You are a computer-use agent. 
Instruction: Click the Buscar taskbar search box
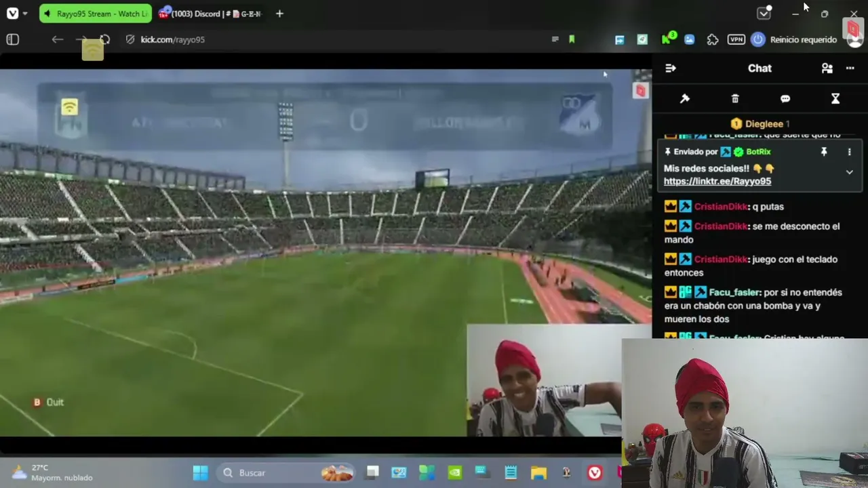tap(288, 472)
